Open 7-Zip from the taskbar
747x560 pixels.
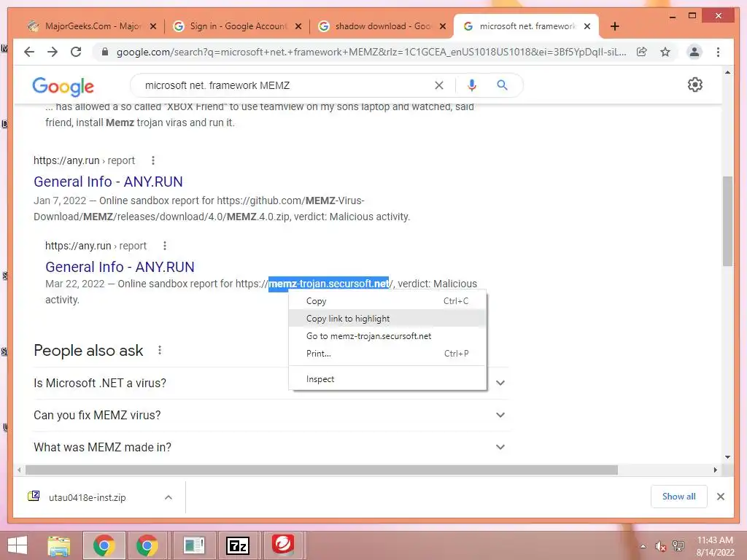coord(238,545)
